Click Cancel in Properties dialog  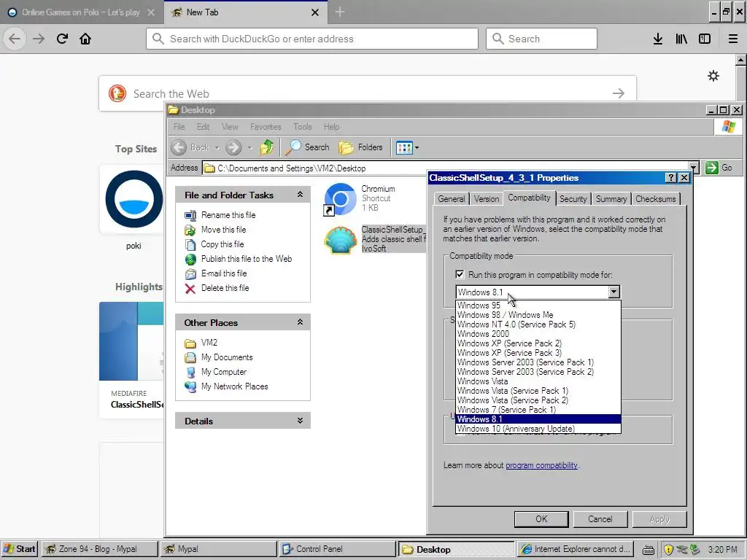600,519
